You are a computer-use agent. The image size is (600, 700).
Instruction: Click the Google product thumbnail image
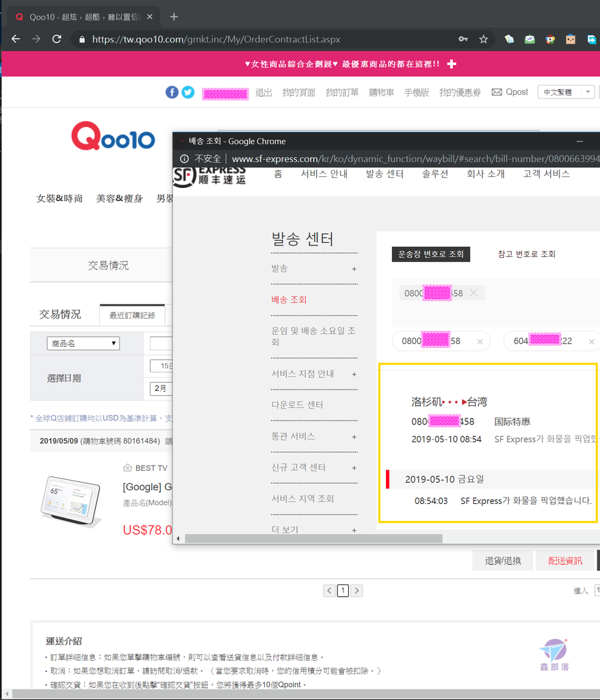(71, 500)
